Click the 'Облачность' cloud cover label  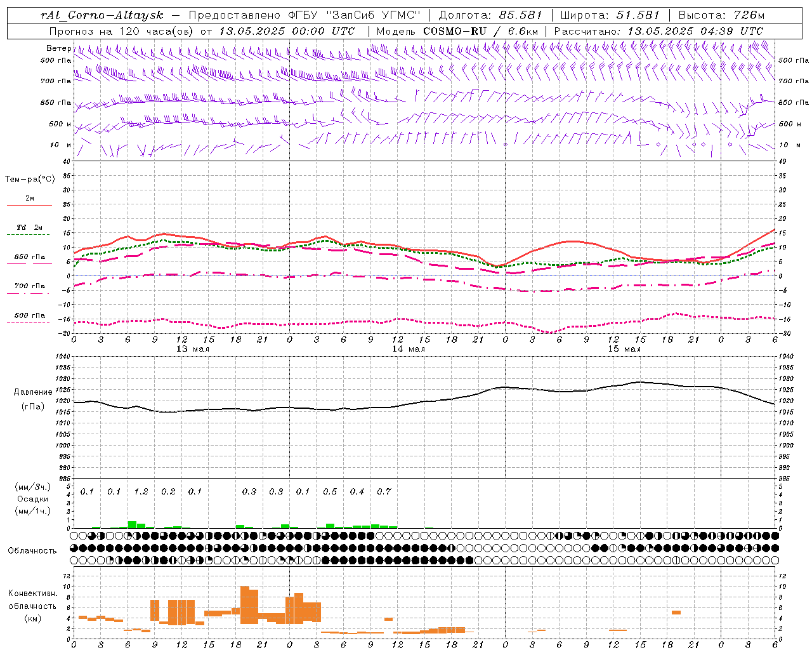32,551
